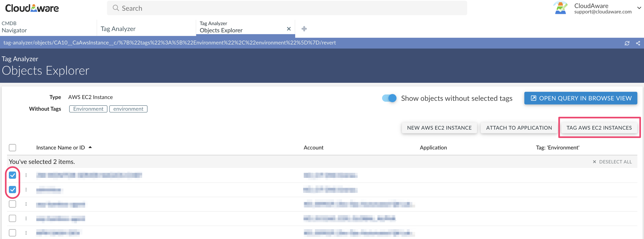The image size is (644, 239).
Task: Open the second row actions menu
Action: [26, 190]
